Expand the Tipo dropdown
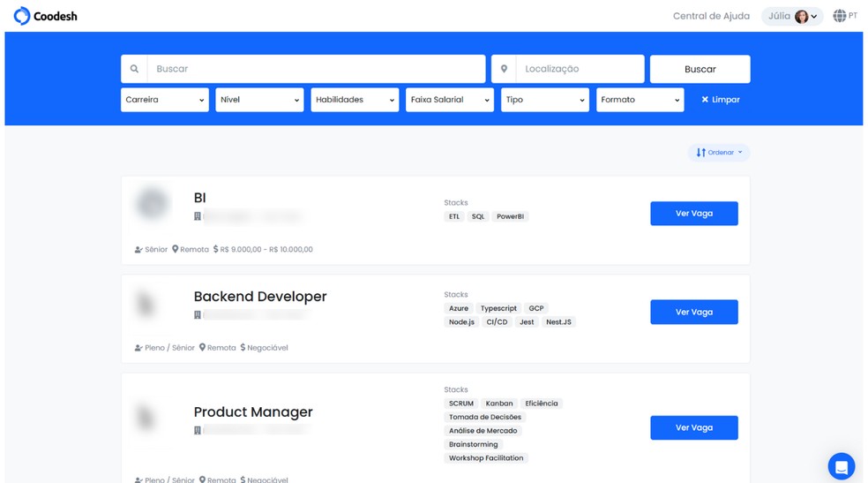This screenshot has height=483, width=868. click(x=545, y=100)
